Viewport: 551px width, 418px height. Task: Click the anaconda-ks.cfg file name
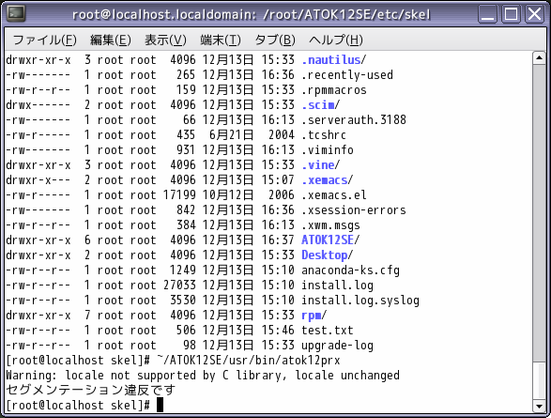[x=350, y=270]
